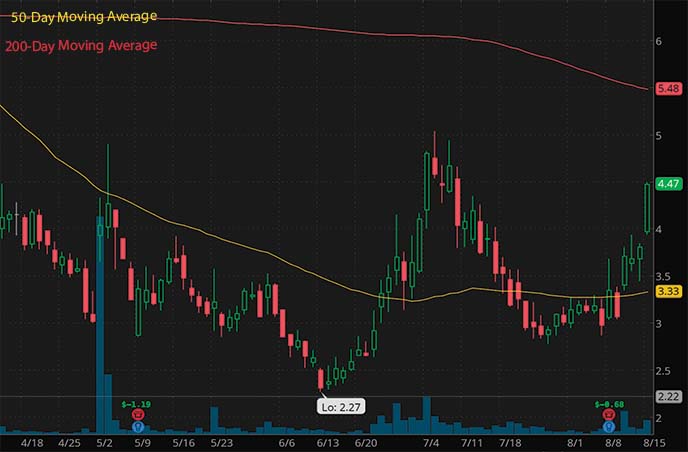Image resolution: width=688 pixels, height=452 pixels.
Task: Open the red earnings phone icon near 5/9
Action: (x=138, y=414)
